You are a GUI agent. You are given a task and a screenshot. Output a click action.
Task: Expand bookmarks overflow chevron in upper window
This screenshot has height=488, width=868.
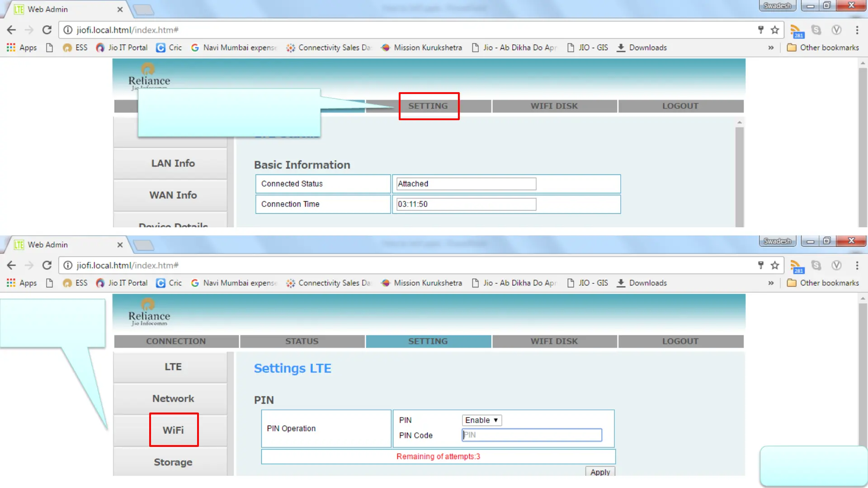[x=771, y=47]
